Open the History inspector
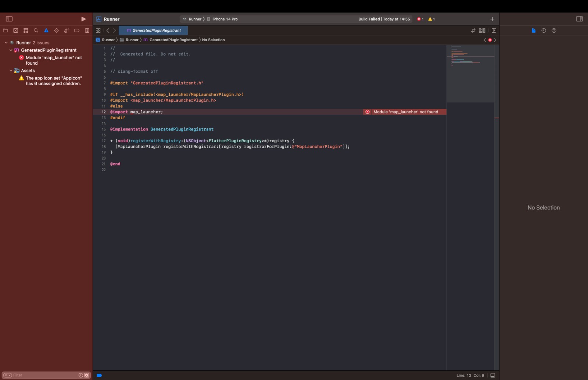Screen dimensions: 588x380 click(544, 31)
